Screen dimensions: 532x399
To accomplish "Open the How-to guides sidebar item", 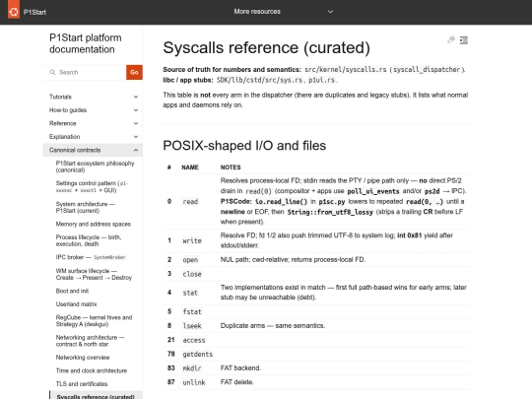I will [68, 110].
